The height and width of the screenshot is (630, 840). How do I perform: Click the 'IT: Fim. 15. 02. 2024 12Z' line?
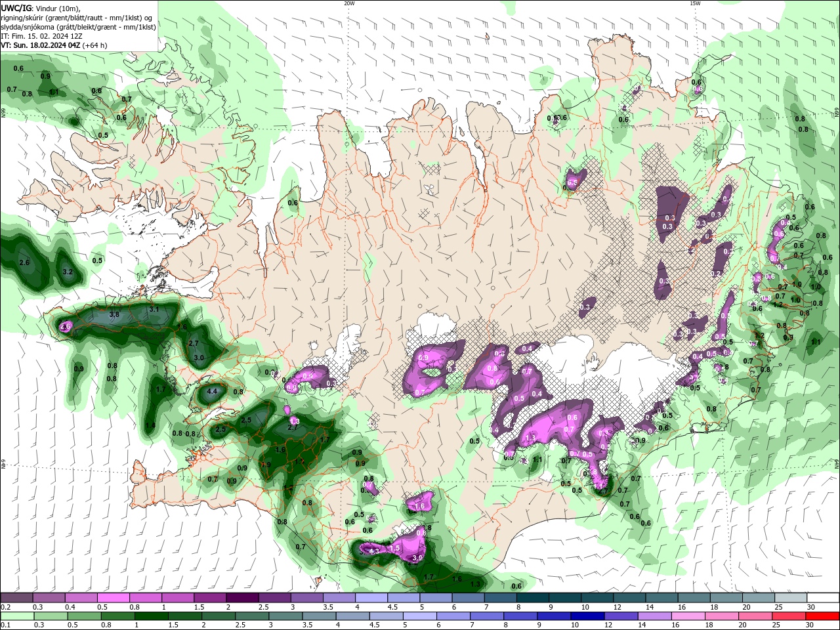[x=41, y=36]
